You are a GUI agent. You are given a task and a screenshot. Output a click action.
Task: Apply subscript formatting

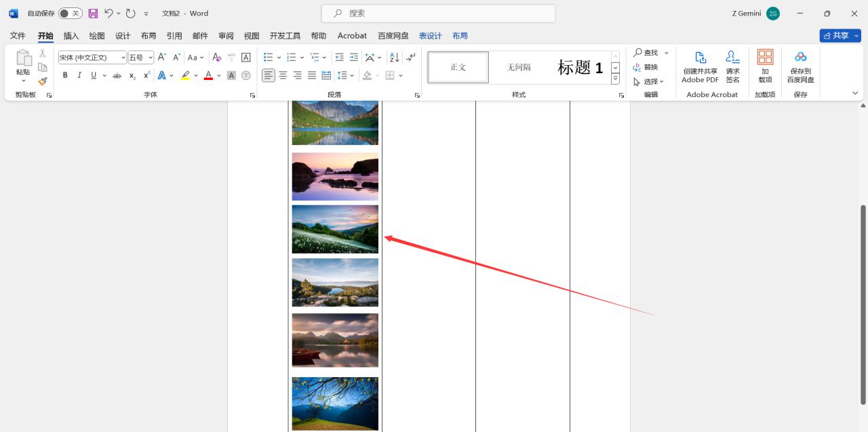point(132,75)
